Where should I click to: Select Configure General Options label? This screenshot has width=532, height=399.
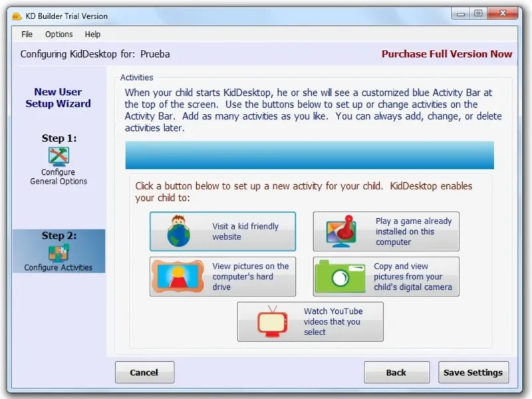click(59, 176)
